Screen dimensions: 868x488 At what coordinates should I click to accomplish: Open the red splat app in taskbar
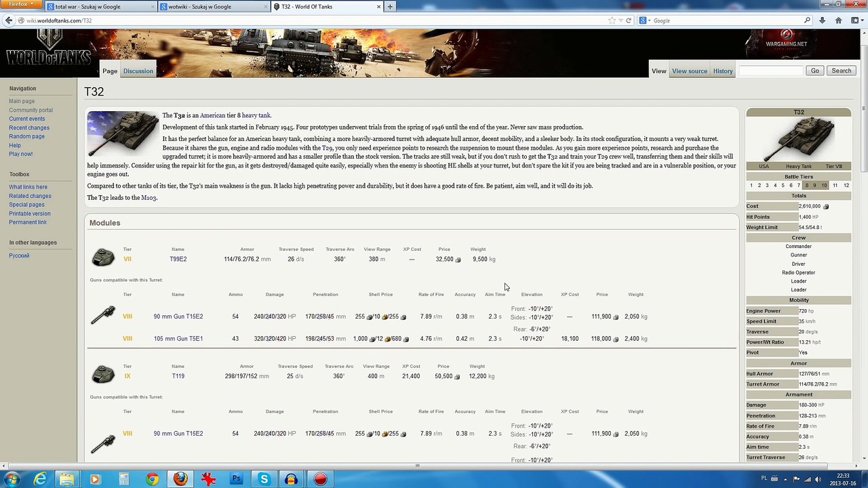click(208, 479)
